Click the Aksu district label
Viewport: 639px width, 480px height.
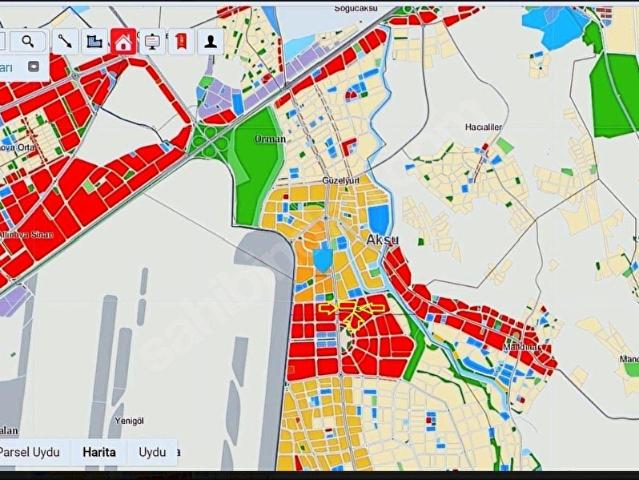tap(382, 241)
